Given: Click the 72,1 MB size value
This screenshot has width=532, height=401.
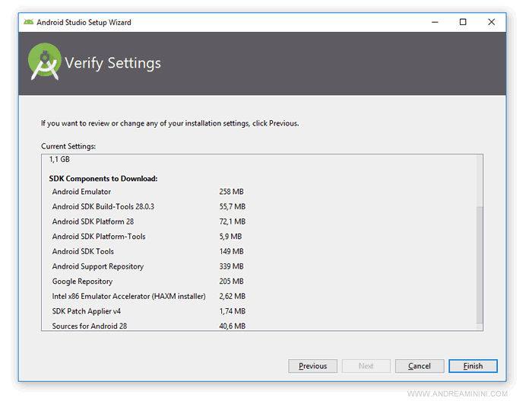Looking at the screenshot, I should (233, 221).
